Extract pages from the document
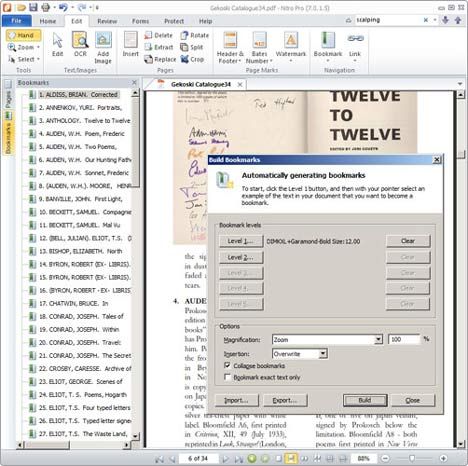Screen dimensions: 468x466 [x=159, y=47]
